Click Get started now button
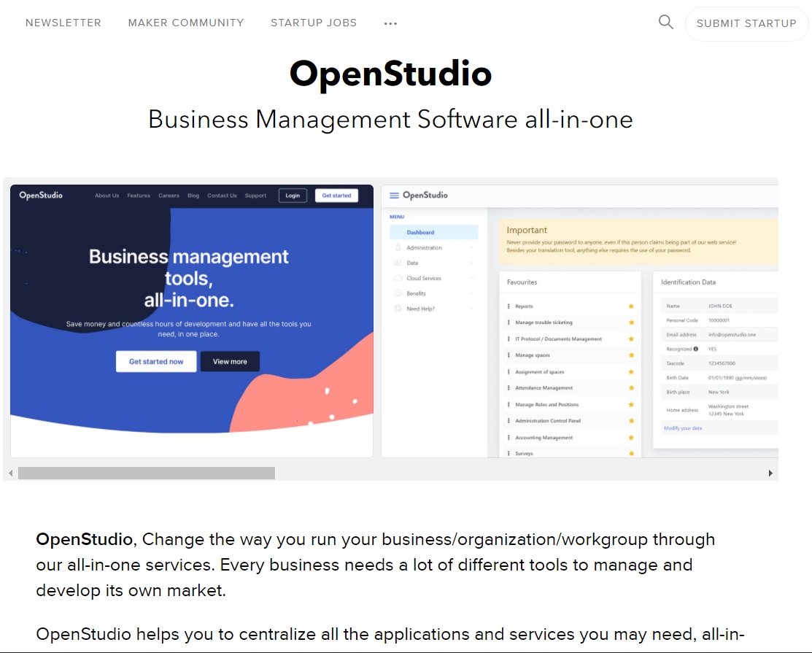Viewport: 812px width, 653px height. [x=156, y=361]
